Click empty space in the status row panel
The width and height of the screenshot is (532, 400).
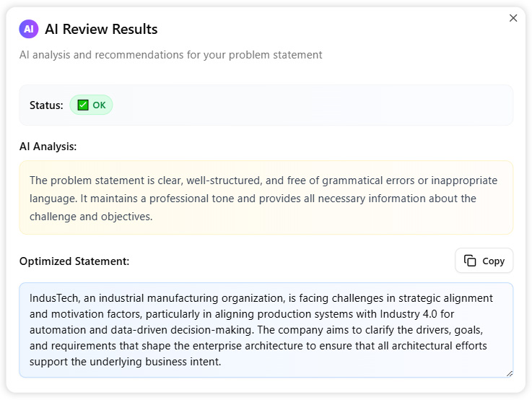tap(310, 105)
